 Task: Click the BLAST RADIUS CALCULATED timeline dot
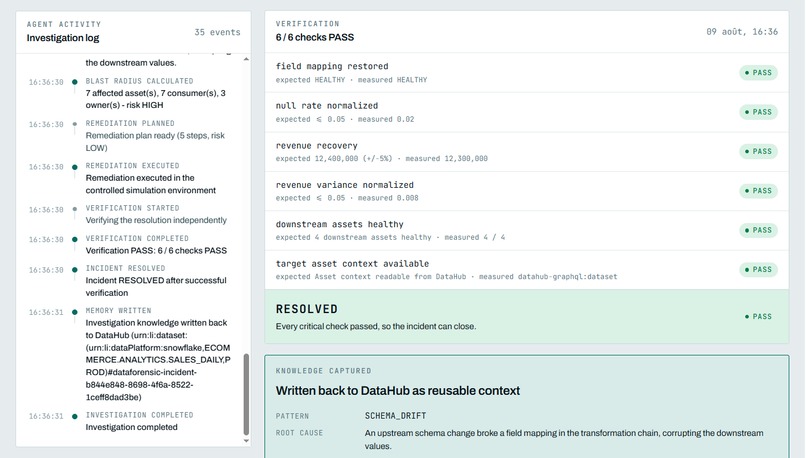(75, 82)
